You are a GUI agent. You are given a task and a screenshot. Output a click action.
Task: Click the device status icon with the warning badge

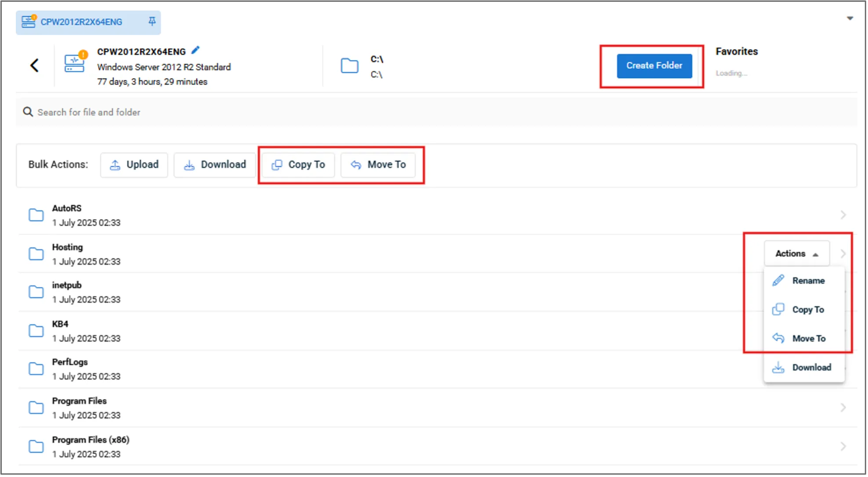click(75, 63)
